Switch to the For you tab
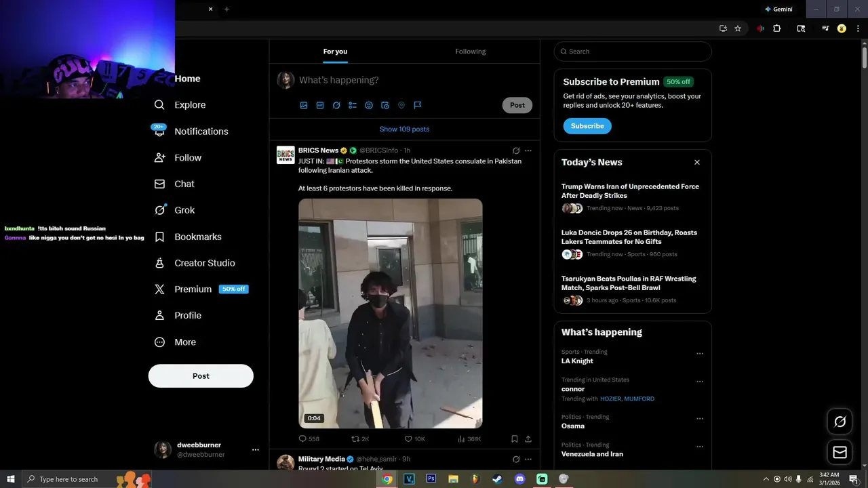 click(x=335, y=52)
